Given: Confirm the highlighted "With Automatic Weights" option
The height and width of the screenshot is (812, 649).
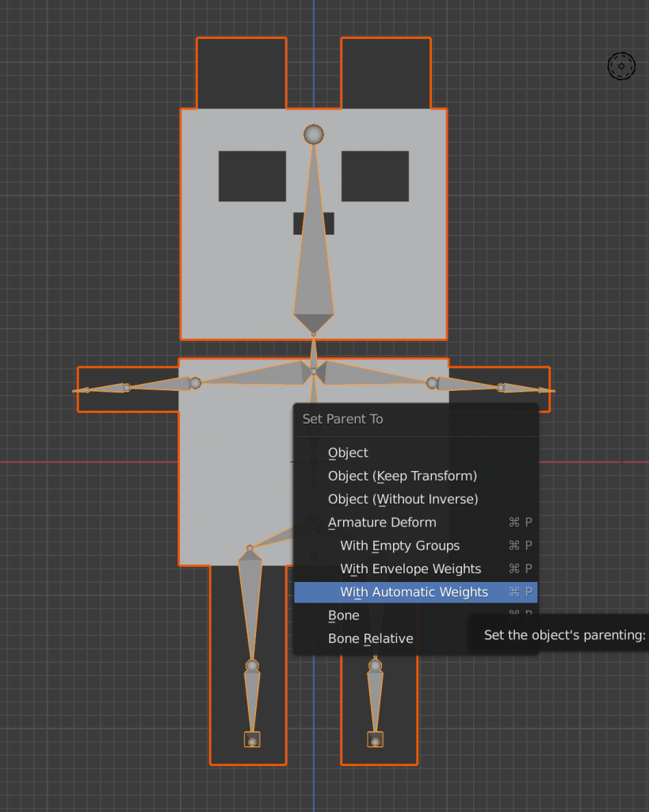Looking at the screenshot, I should tap(414, 592).
